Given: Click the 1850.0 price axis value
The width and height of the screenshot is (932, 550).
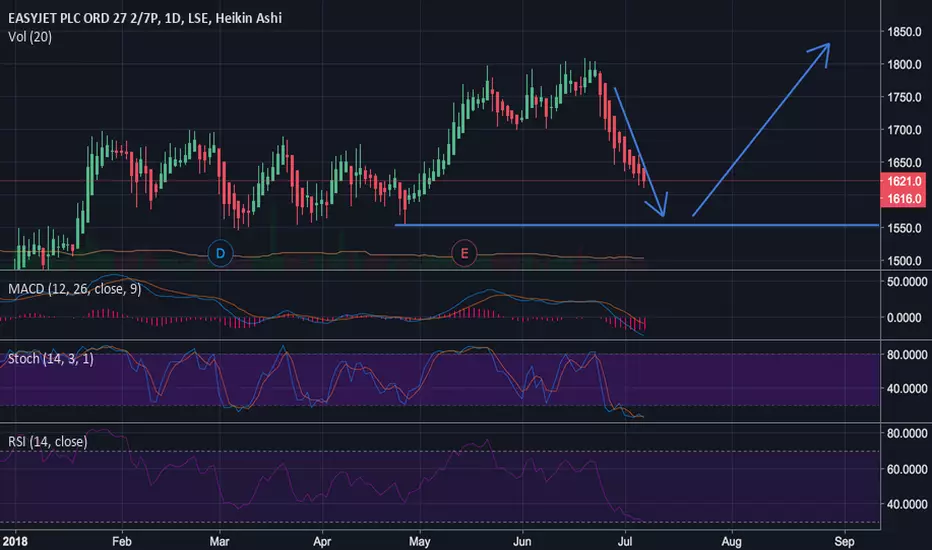Looking at the screenshot, I should (904, 32).
